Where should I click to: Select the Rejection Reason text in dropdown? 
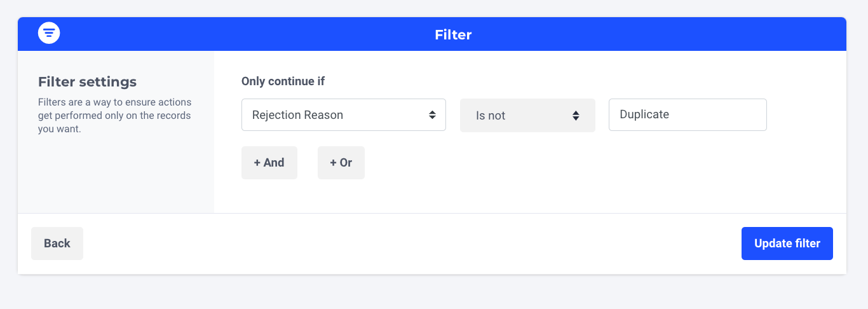pyautogui.click(x=297, y=115)
